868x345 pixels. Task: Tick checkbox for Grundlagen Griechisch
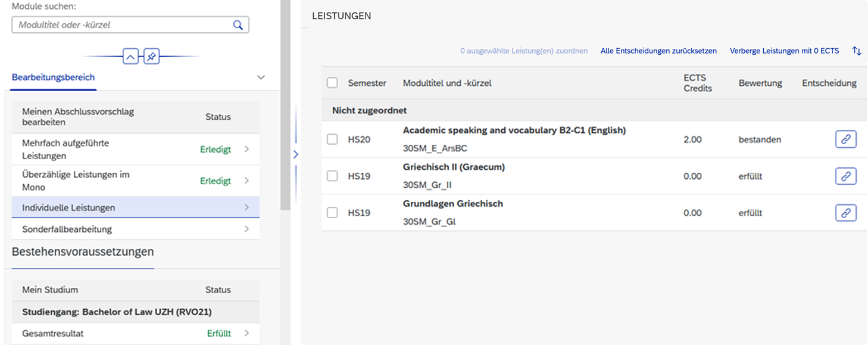tap(332, 213)
